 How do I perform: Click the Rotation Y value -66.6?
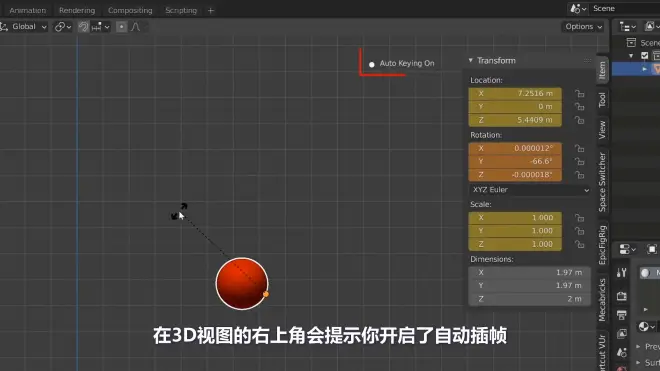tap(515, 161)
